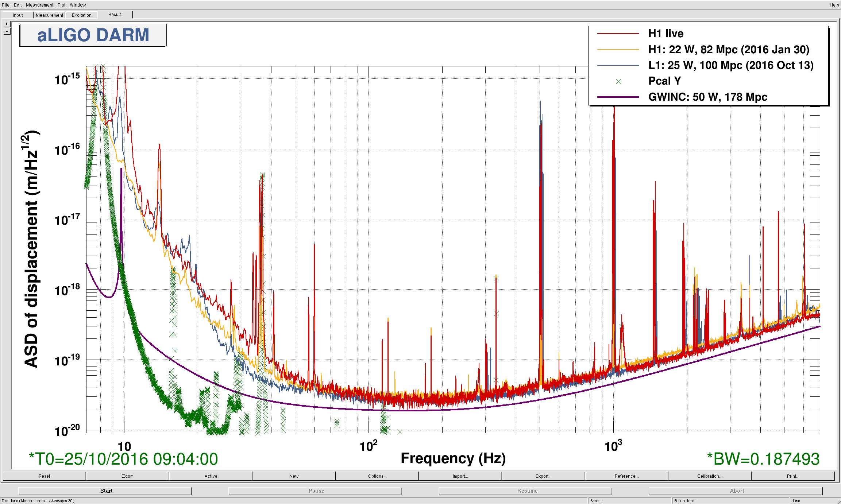Open the Edit menu
This screenshot has height=504, width=841.
tap(18, 5)
